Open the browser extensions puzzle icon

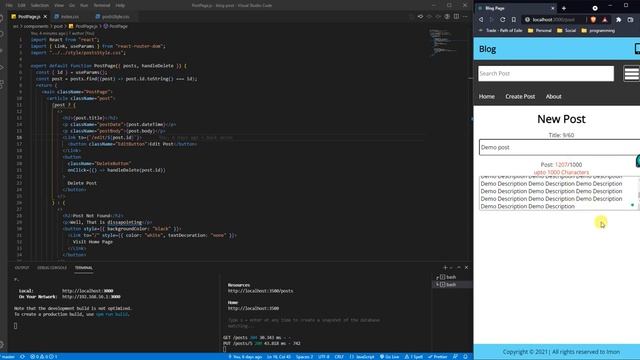pos(618,20)
